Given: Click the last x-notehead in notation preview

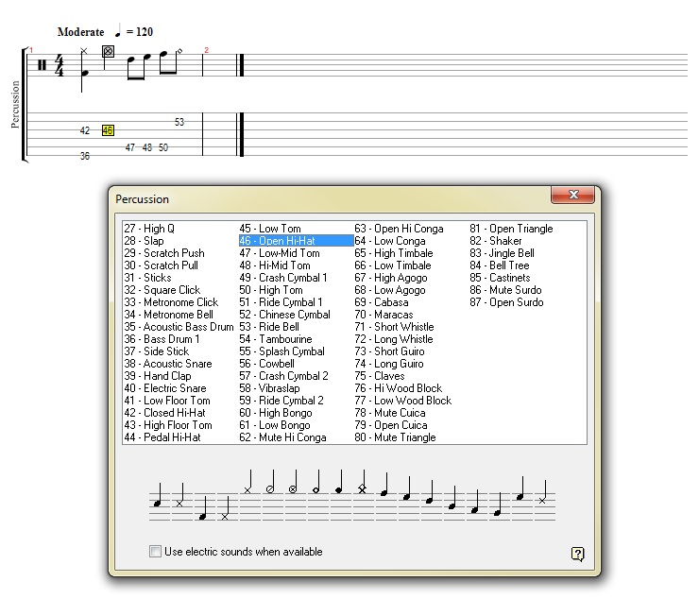Looking at the screenshot, I should (542, 500).
